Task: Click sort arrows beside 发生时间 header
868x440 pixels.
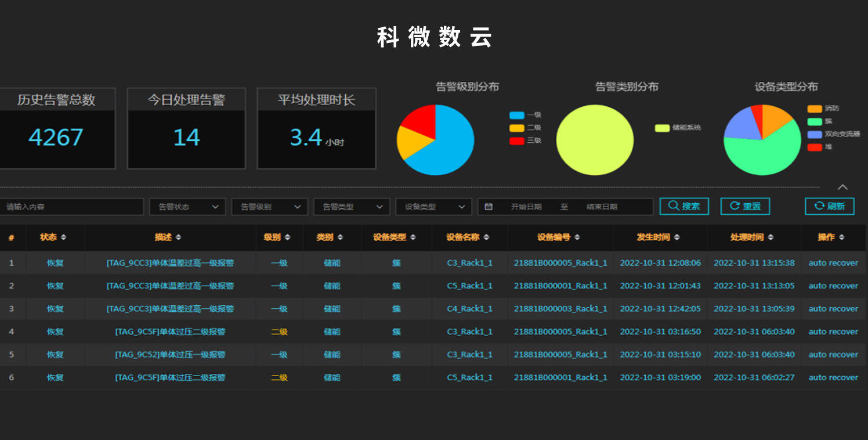Action: pos(677,237)
